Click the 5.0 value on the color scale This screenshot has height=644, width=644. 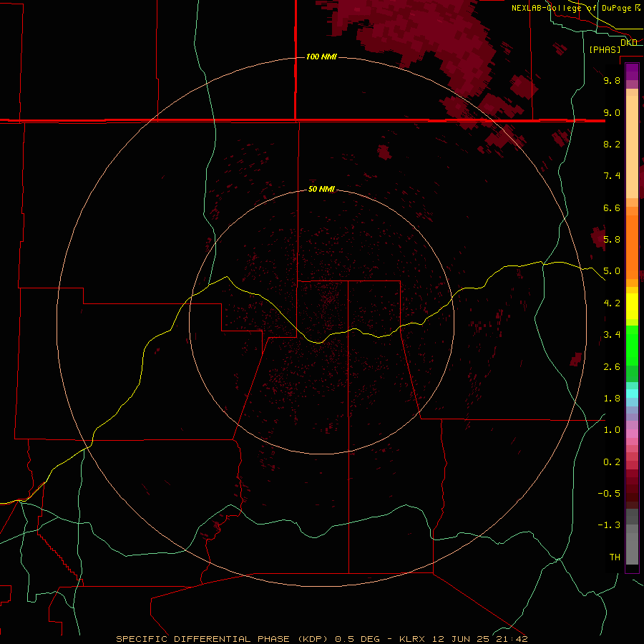click(612, 271)
